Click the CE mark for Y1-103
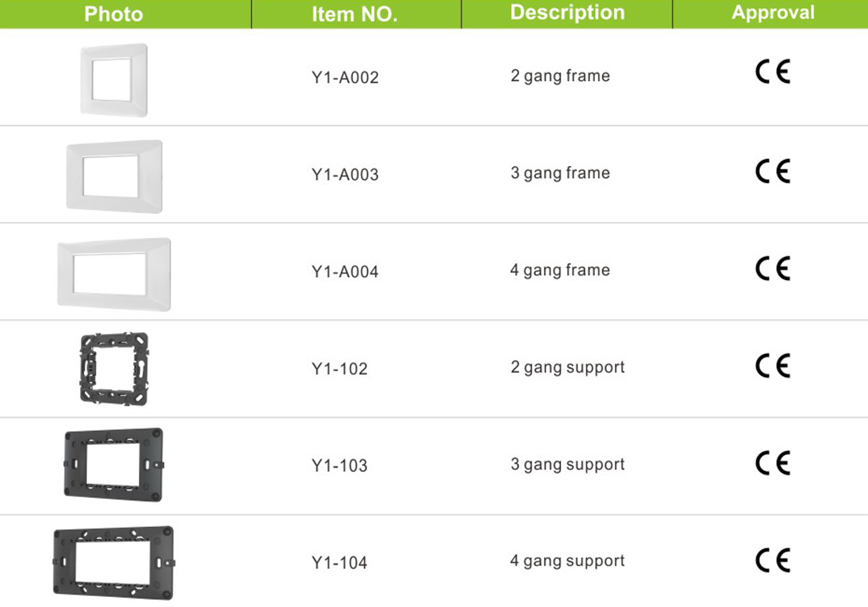The image size is (868, 607). coord(773,463)
